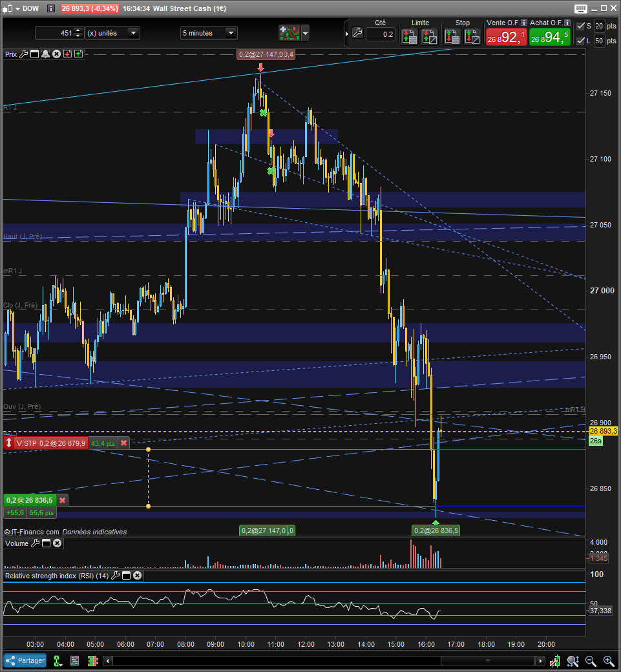Open RSI (14) settings wrench
Viewport: 621px width, 672px height.
(x=115, y=576)
